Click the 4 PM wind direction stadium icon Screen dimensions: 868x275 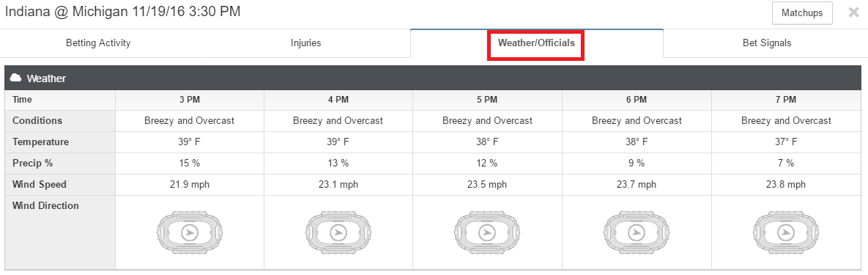click(x=338, y=232)
